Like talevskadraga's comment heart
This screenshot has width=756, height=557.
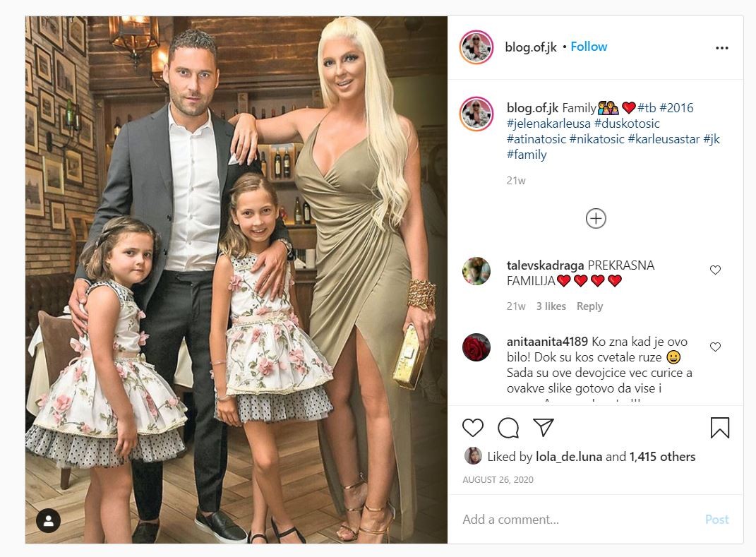click(715, 270)
